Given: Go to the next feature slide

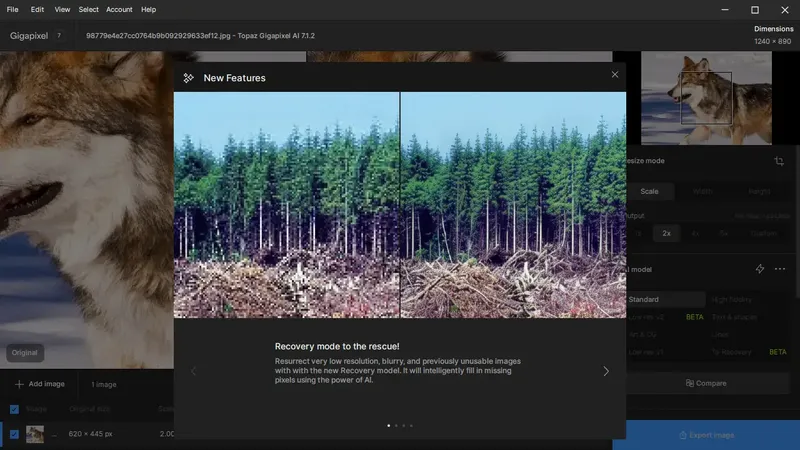Looking at the screenshot, I should (x=606, y=371).
